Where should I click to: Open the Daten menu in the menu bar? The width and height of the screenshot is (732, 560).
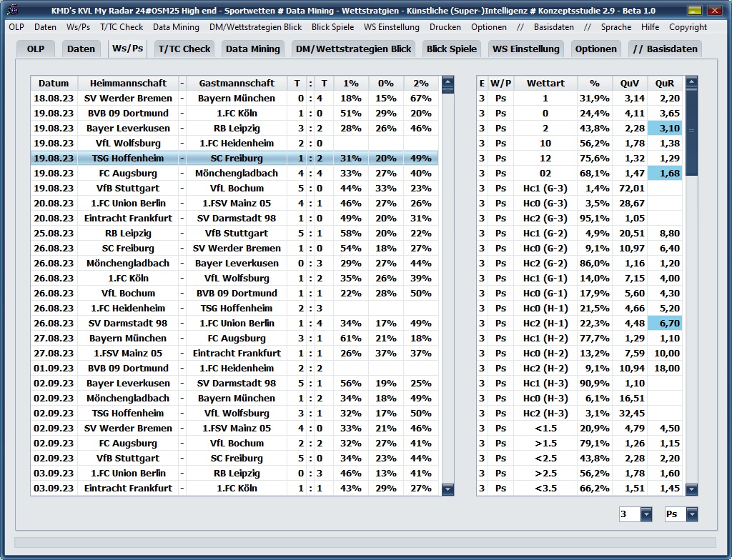coord(45,27)
